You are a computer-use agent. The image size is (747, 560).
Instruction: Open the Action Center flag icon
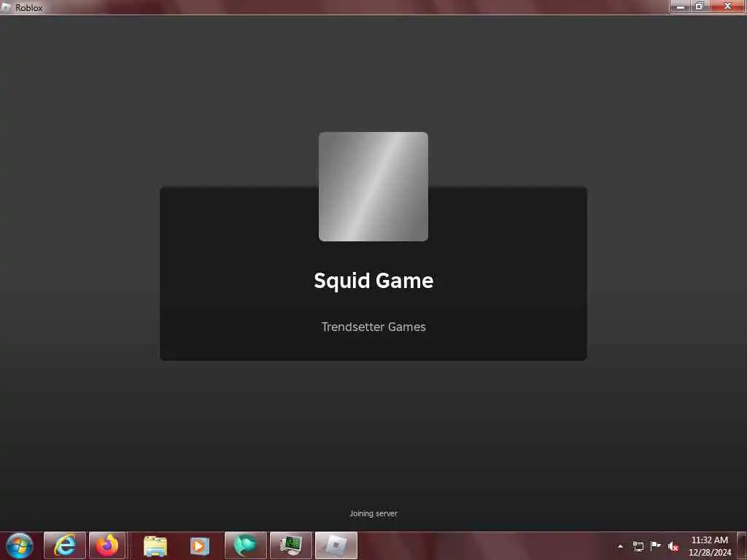tap(656, 545)
